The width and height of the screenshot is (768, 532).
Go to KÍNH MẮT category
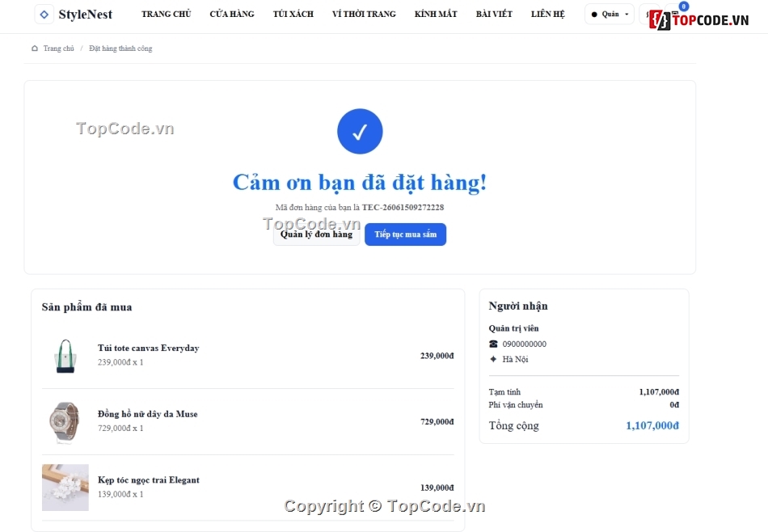pyautogui.click(x=436, y=15)
